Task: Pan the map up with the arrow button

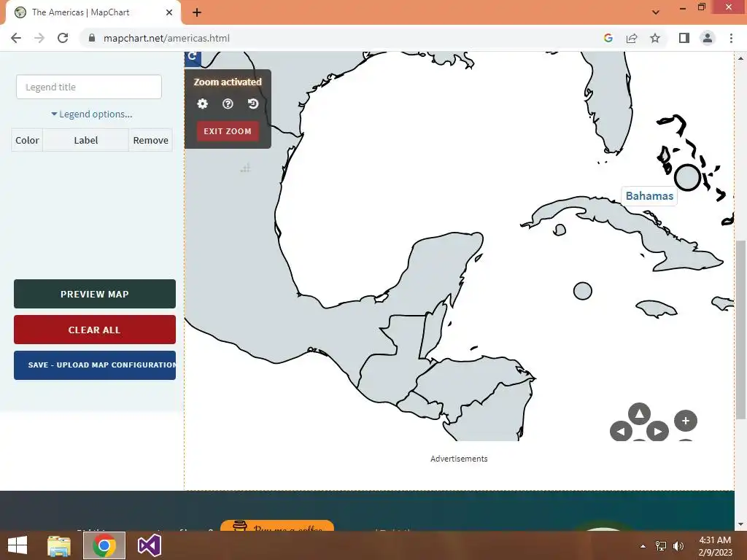Action: click(x=639, y=414)
